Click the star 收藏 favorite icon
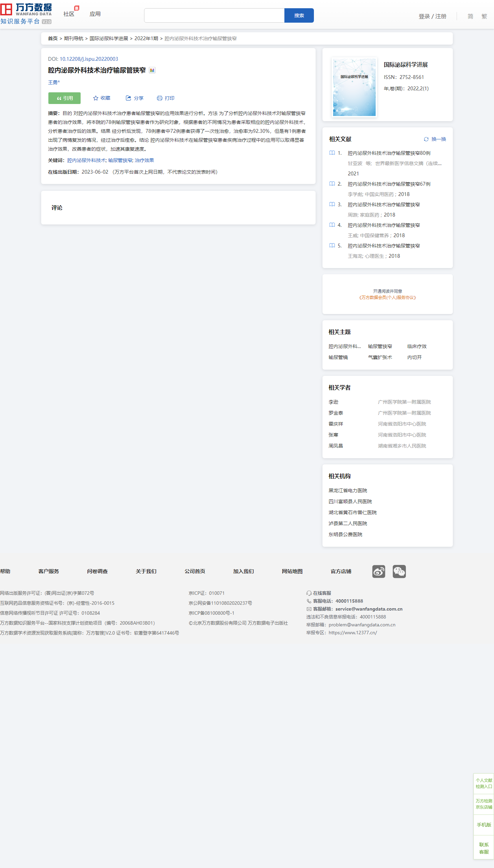 tap(96, 98)
